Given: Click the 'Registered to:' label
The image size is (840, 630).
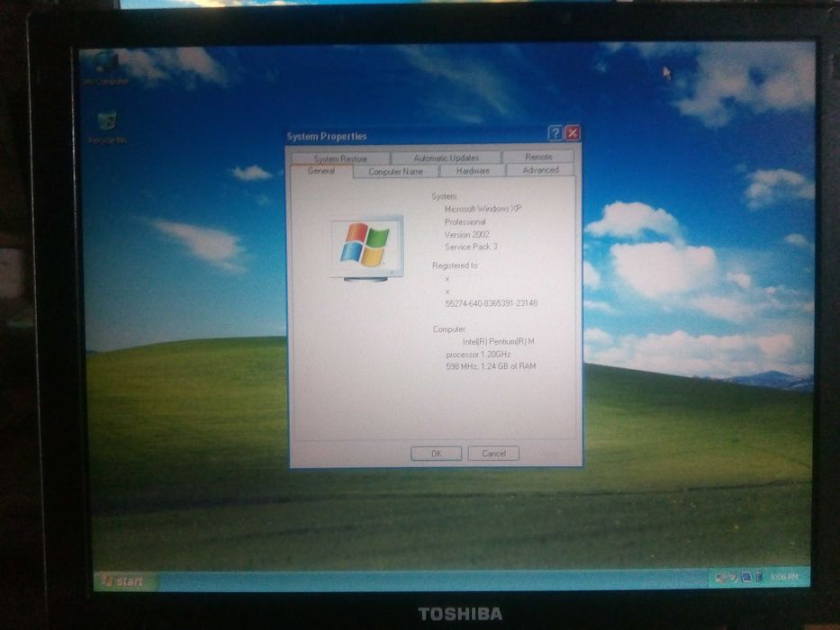Looking at the screenshot, I should point(456,265).
